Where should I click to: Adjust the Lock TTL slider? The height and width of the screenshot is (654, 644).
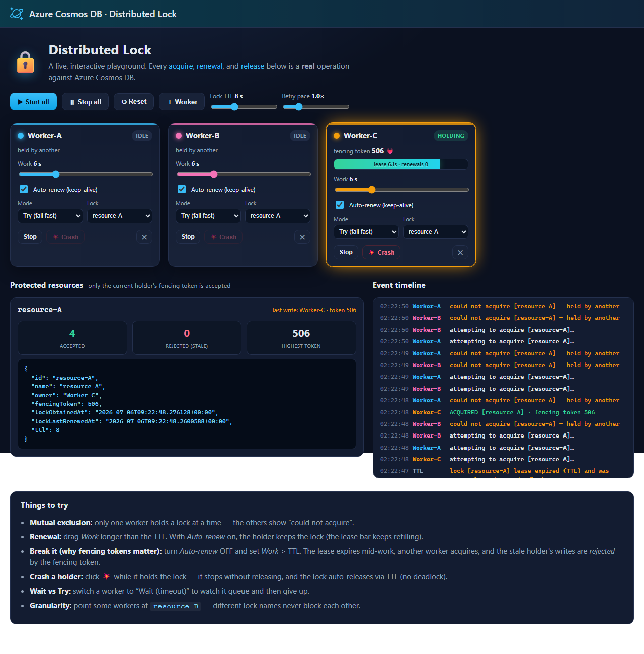click(x=244, y=107)
